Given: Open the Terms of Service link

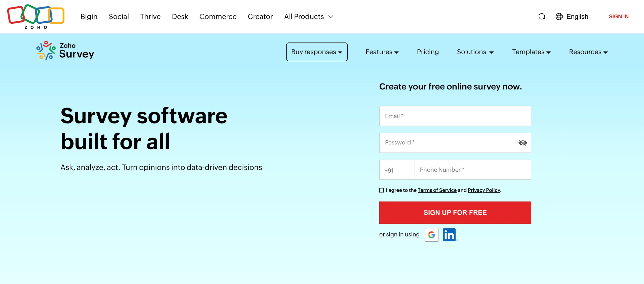Looking at the screenshot, I should pyautogui.click(x=437, y=190).
